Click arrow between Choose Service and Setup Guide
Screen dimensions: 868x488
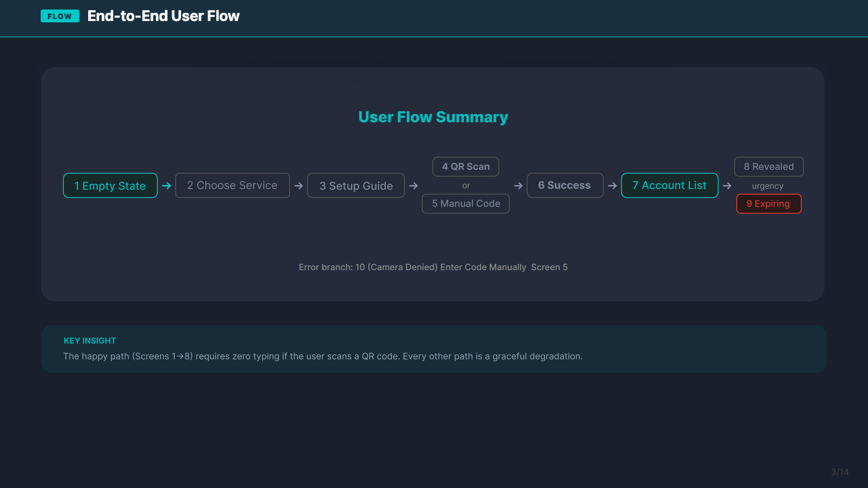299,185
